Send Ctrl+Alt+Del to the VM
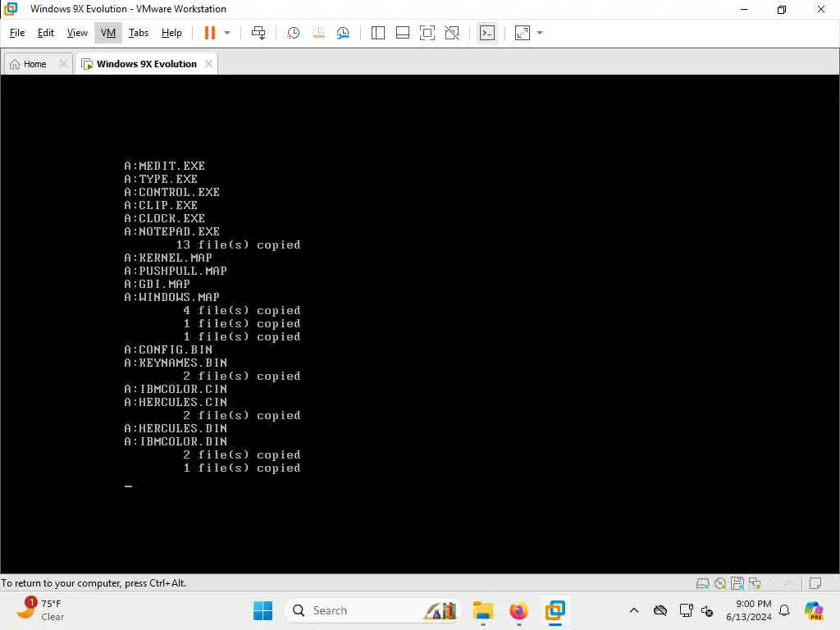The width and height of the screenshot is (840, 630). point(258,33)
